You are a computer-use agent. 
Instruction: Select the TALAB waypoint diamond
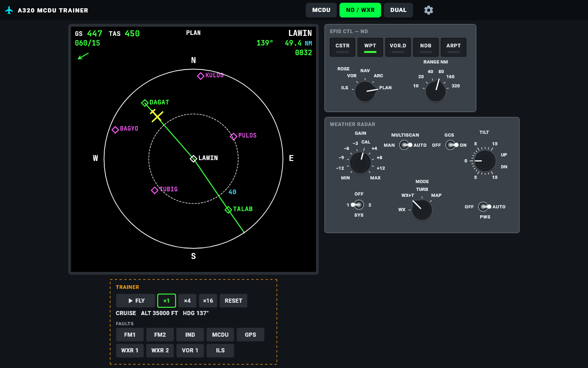pos(228,210)
